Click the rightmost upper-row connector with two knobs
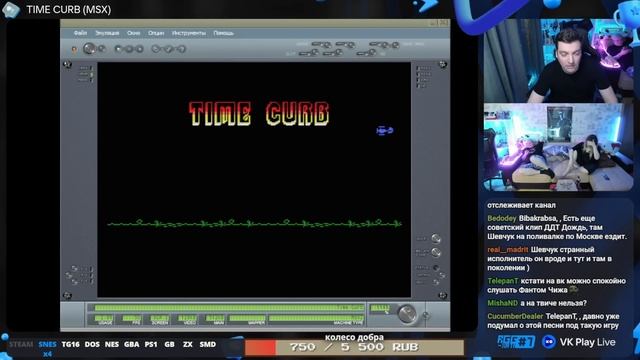The width and height of the screenshot is (640, 360). 384,44
